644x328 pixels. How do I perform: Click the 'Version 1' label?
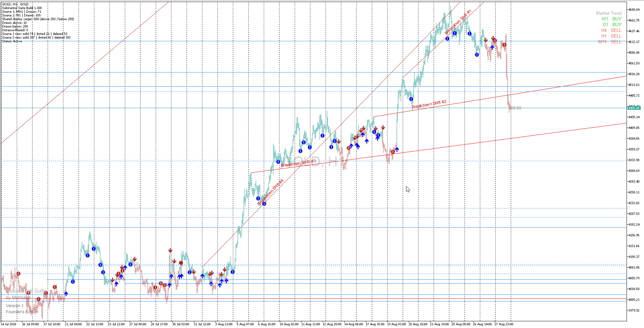(x=15, y=306)
